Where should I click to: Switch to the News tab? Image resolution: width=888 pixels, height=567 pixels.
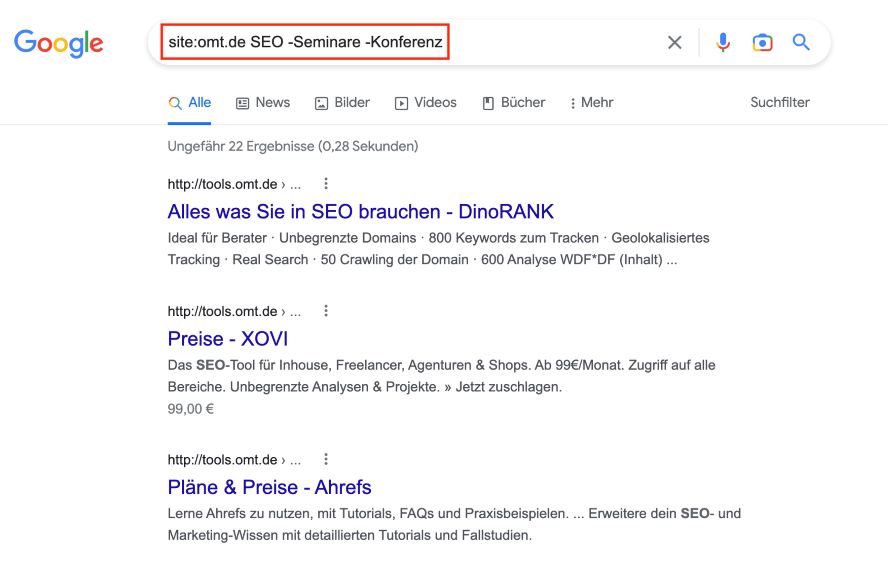[x=263, y=103]
